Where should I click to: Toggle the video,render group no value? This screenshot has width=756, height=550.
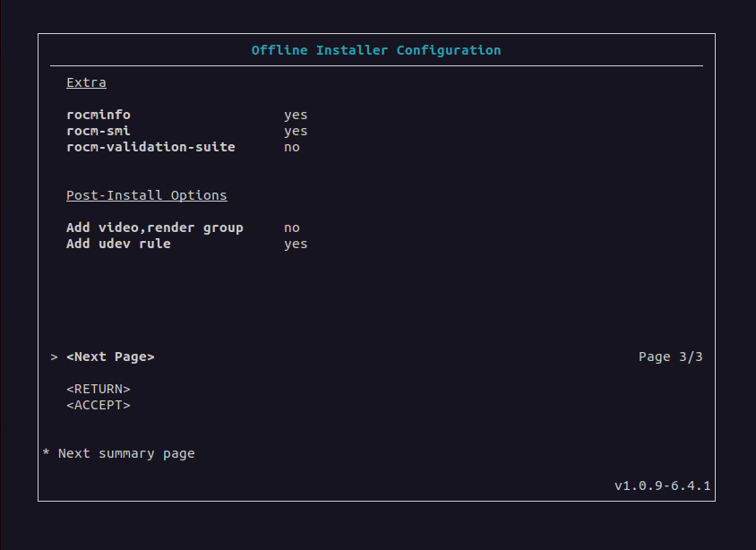[292, 228]
